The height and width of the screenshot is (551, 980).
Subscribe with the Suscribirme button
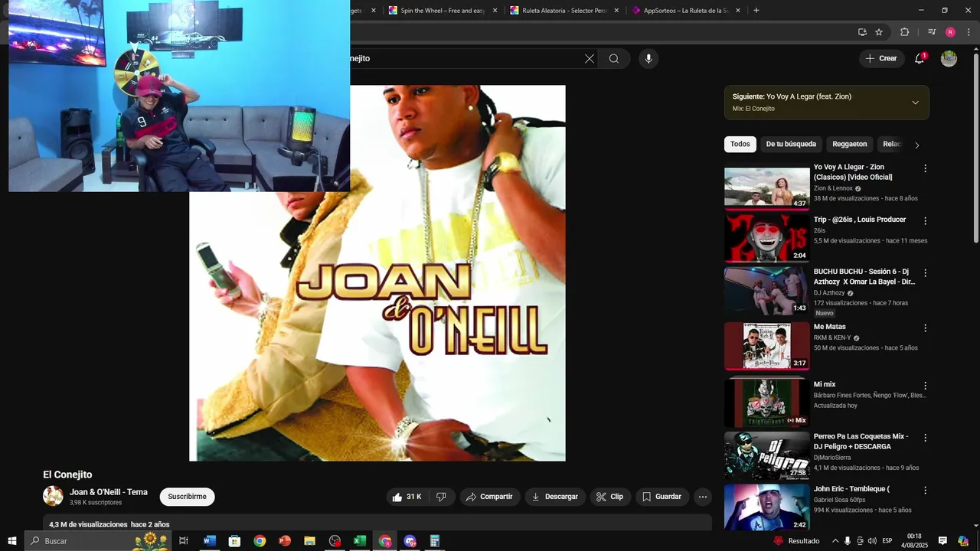[x=188, y=497]
